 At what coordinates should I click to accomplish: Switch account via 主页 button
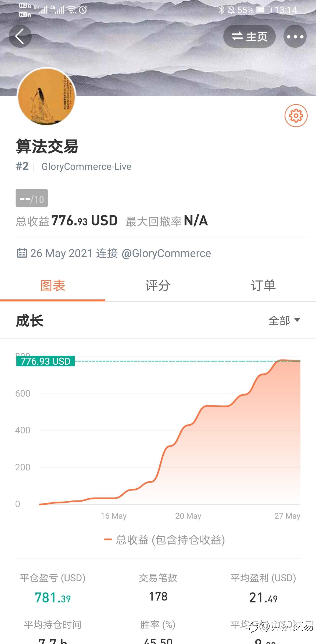(249, 36)
